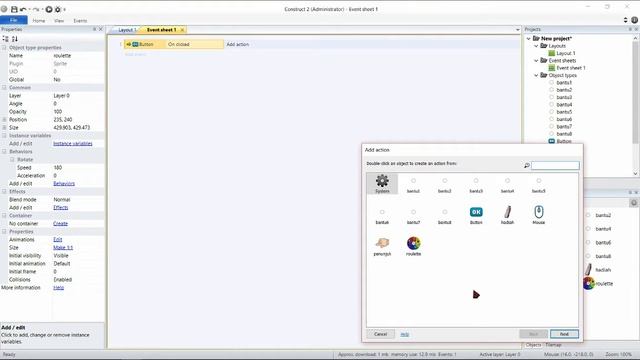The height and width of the screenshot is (360, 640).
Task: Select Layout 1 in project tree
Action: [562, 53]
